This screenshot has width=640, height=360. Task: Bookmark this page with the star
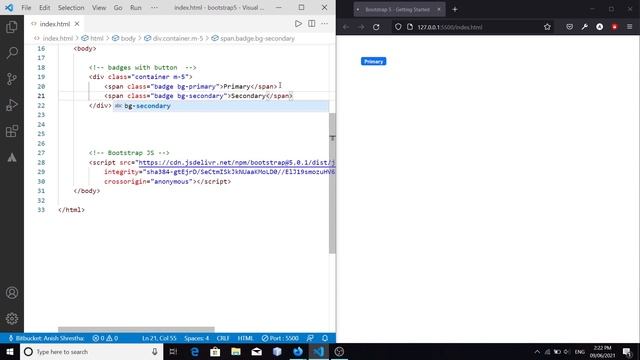click(x=547, y=27)
